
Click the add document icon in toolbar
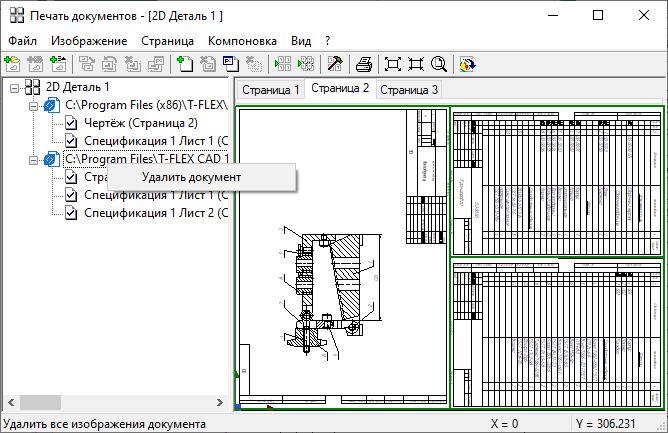13,64
